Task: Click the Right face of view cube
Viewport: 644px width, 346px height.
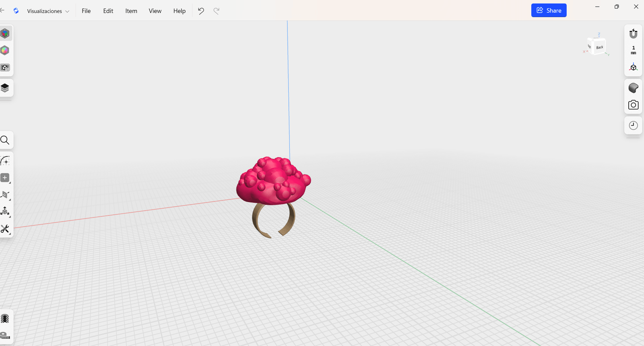Action: pos(590,46)
